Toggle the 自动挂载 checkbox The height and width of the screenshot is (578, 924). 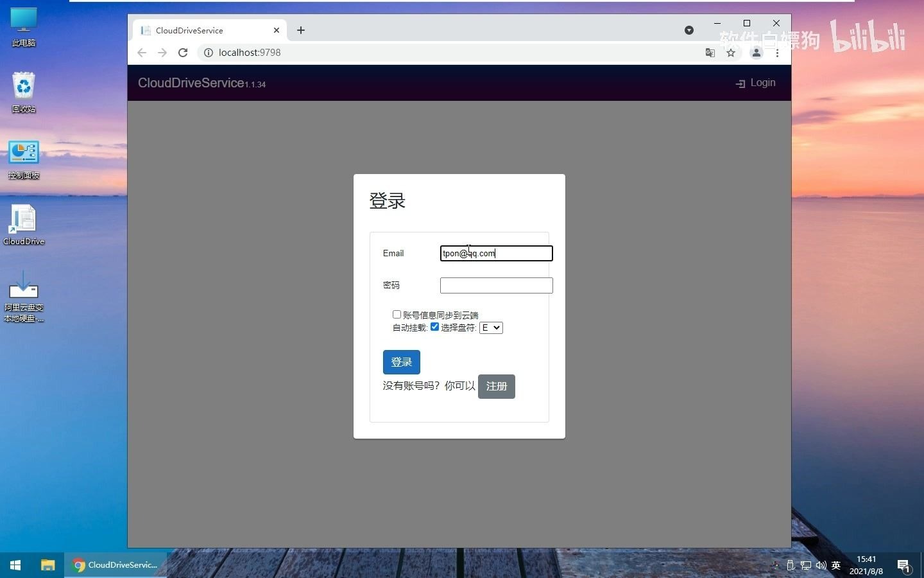pyautogui.click(x=434, y=327)
